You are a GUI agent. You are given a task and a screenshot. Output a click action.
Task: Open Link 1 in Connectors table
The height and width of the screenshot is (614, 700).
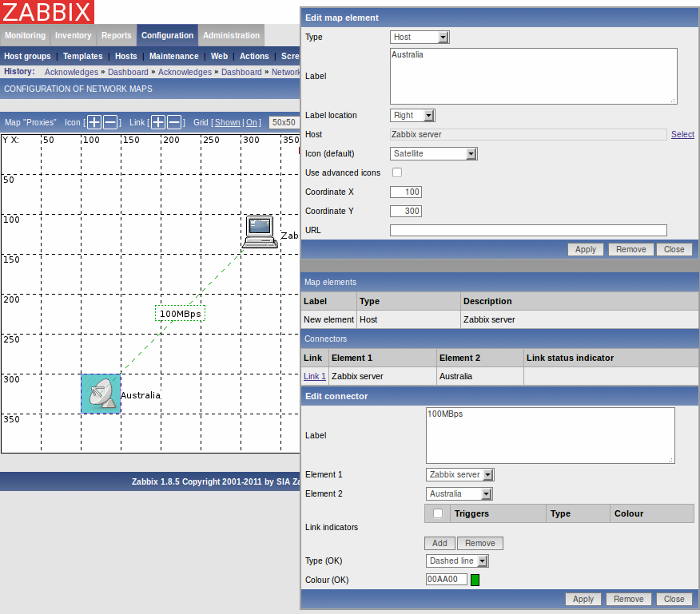[x=315, y=376]
